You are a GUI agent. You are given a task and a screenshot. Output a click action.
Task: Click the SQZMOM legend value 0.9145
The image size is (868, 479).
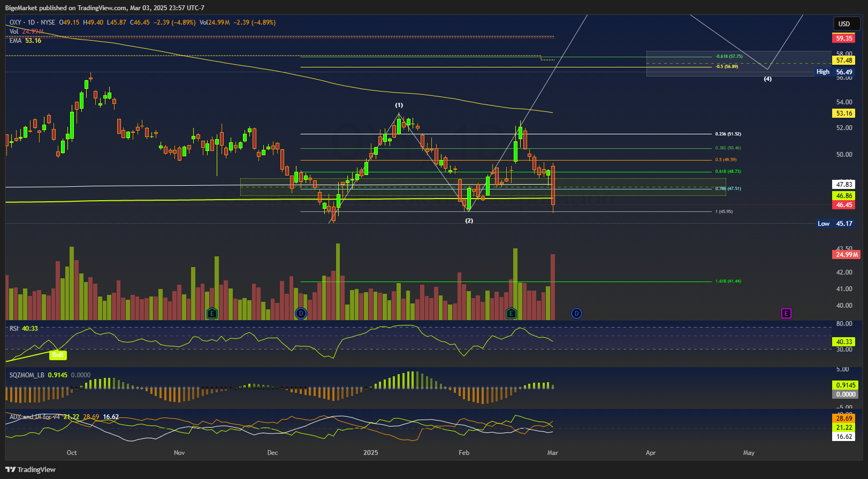tap(58, 375)
